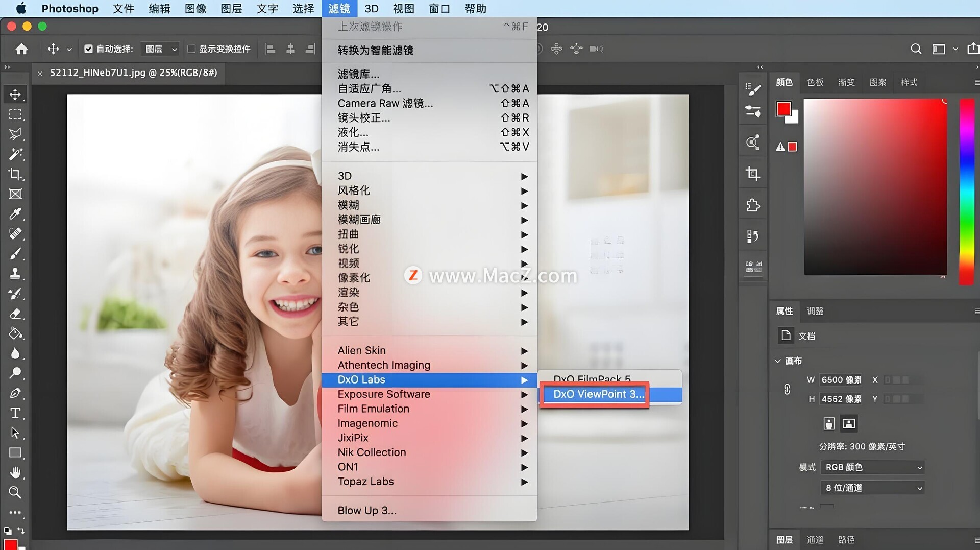The width and height of the screenshot is (980, 550).
Task: Switch to the 色板 tab
Action: pyautogui.click(x=815, y=82)
